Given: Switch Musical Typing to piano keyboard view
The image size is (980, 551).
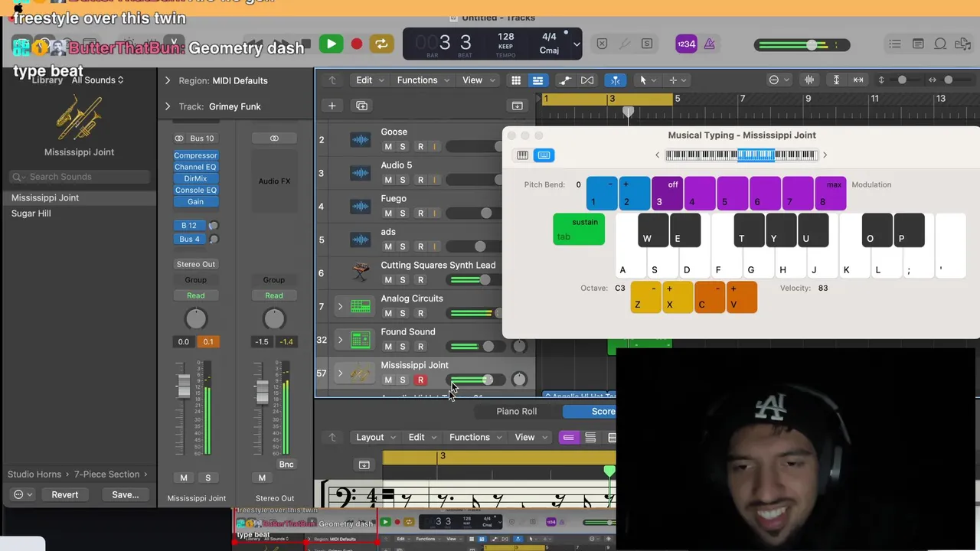Looking at the screenshot, I should (522, 155).
